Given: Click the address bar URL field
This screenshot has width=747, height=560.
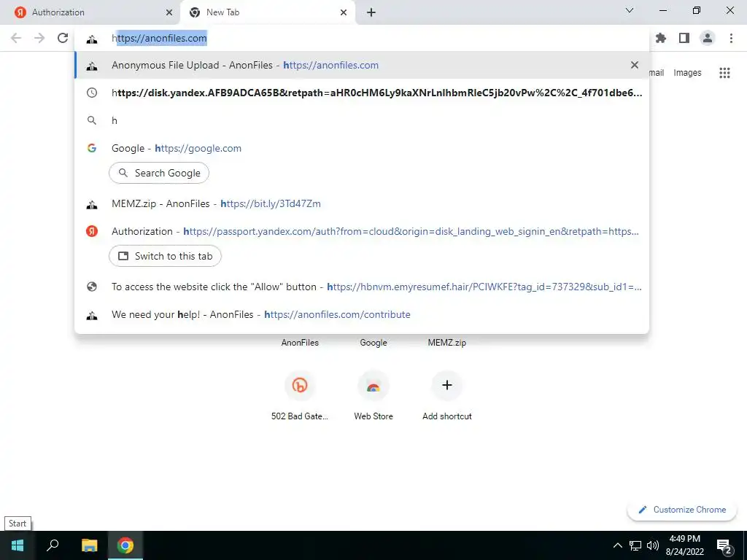Looking at the screenshot, I should 362,38.
